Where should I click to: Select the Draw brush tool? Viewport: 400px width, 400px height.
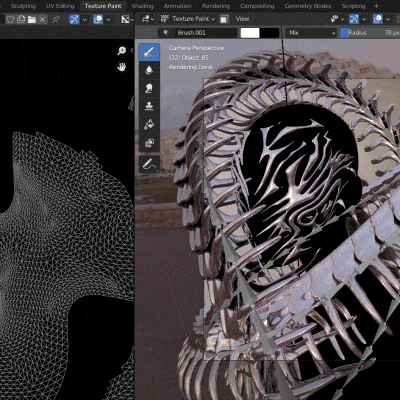149,52
